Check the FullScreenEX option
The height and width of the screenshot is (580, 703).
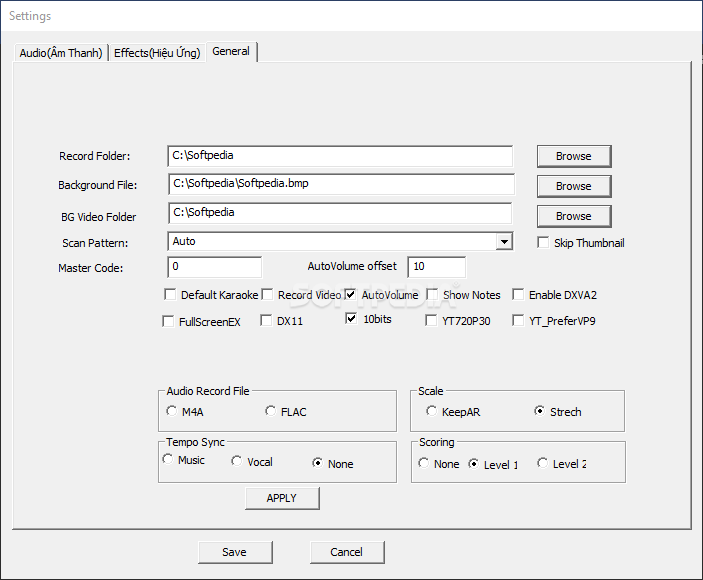click(169, 322)
